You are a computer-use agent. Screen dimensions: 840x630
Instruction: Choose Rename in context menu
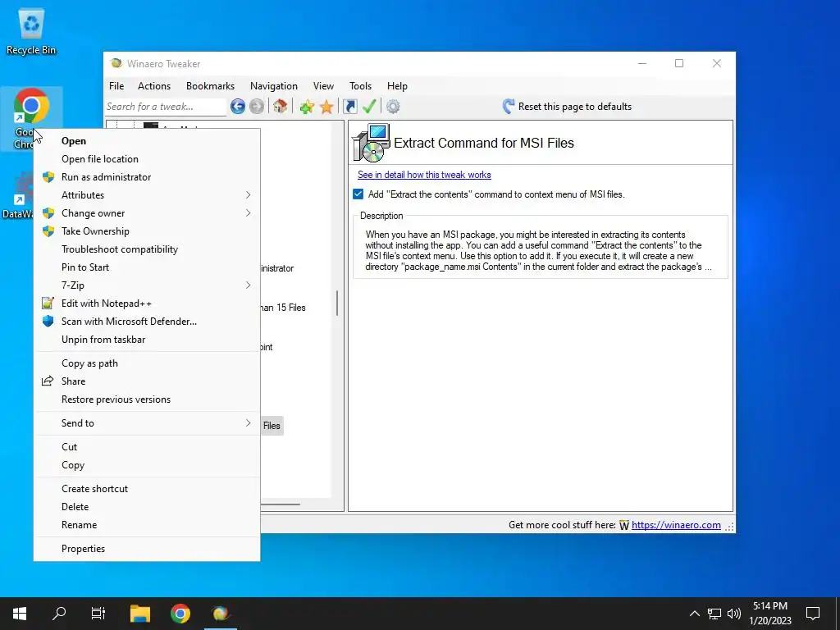click(147, 525)
